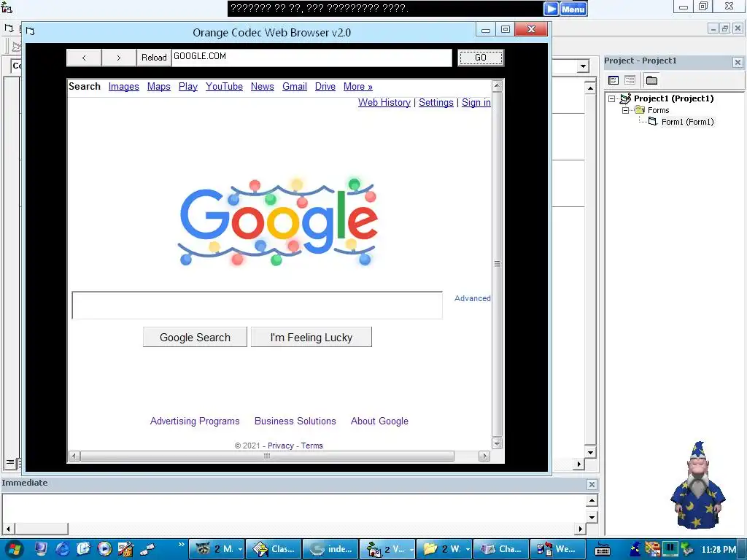The width and height of the screenshot is (747, 560).
Task: Click the wizard hat icon in system tray
Action: click(x=635, y=549)
